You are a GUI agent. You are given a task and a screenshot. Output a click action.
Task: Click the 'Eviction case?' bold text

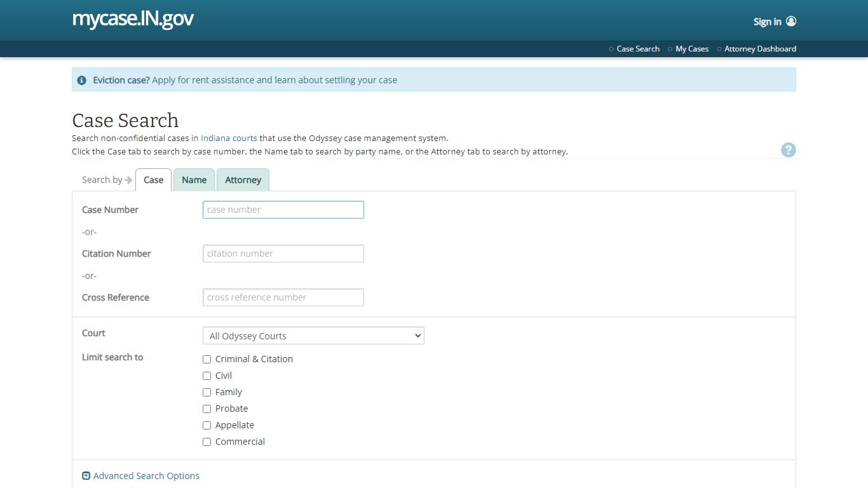click(x=121, y=80)
